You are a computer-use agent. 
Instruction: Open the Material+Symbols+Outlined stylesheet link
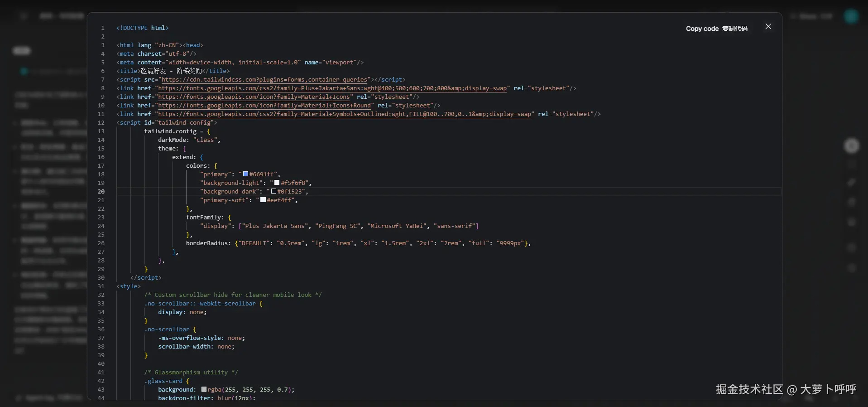[x=345, y=114]
